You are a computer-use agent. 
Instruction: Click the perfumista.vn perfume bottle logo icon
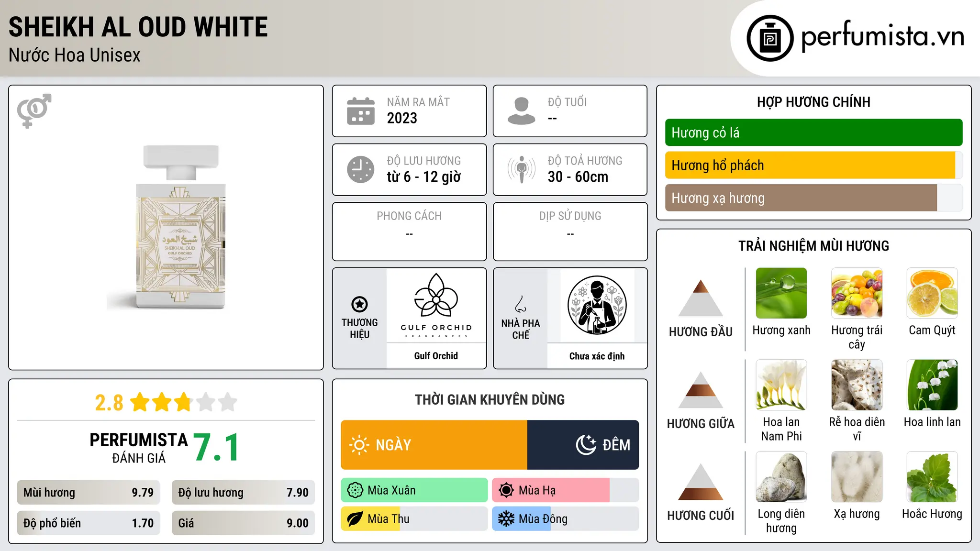coord(770,38)
